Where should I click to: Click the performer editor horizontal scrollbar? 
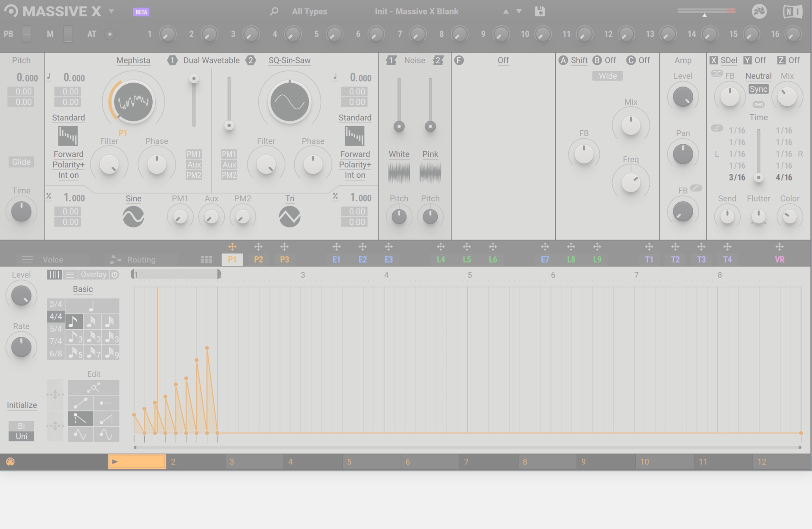[x=467, y=447]
